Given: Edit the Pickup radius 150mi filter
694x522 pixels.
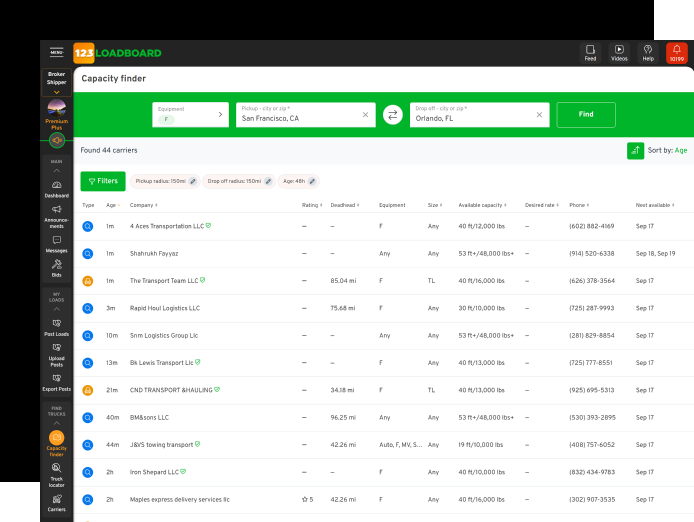Looking at the screenshot, I should (x=193, y=181).
